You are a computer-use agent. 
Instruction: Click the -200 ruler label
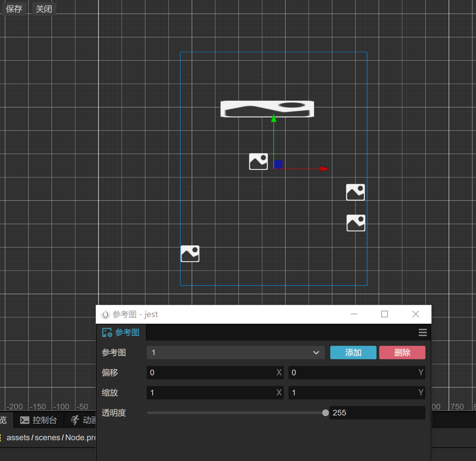point(15,406)
